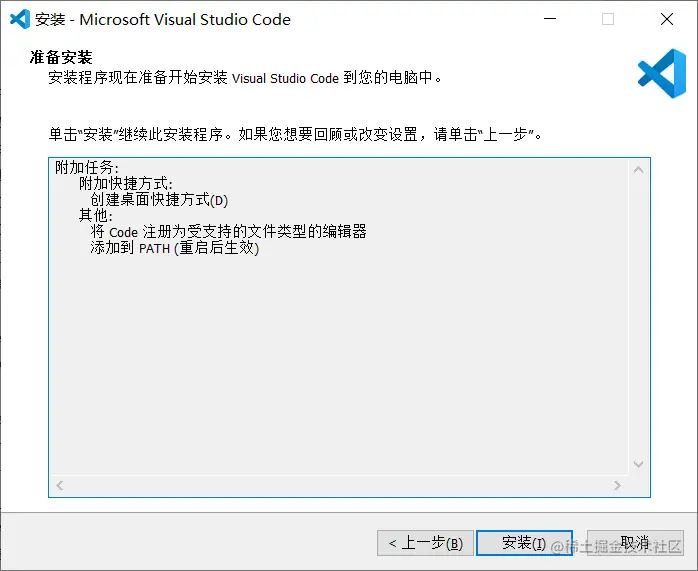Click the large VS Code logo in the header
698x571 pixels.
[x=662, y=73]
